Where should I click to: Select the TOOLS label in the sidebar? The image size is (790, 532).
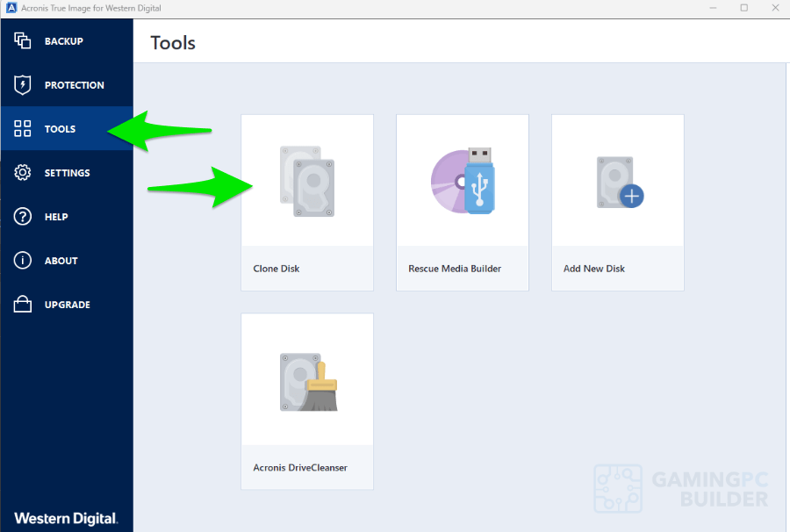click(x=60, y=129)
